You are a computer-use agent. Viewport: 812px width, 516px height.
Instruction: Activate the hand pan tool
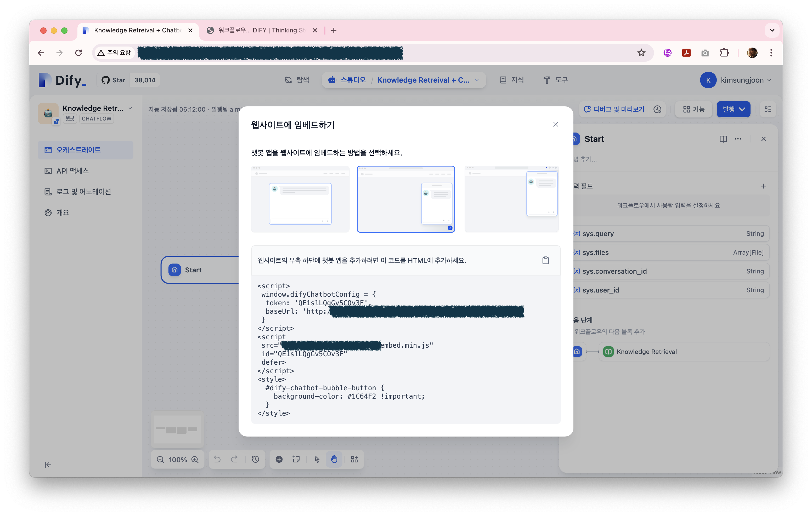click(x=334, y=459)
